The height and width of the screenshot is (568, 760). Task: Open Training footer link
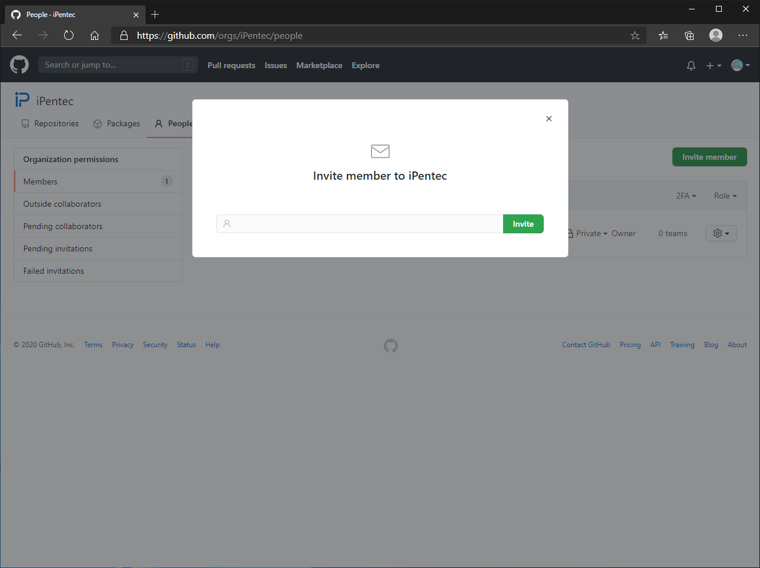click(x=682, y=345)
